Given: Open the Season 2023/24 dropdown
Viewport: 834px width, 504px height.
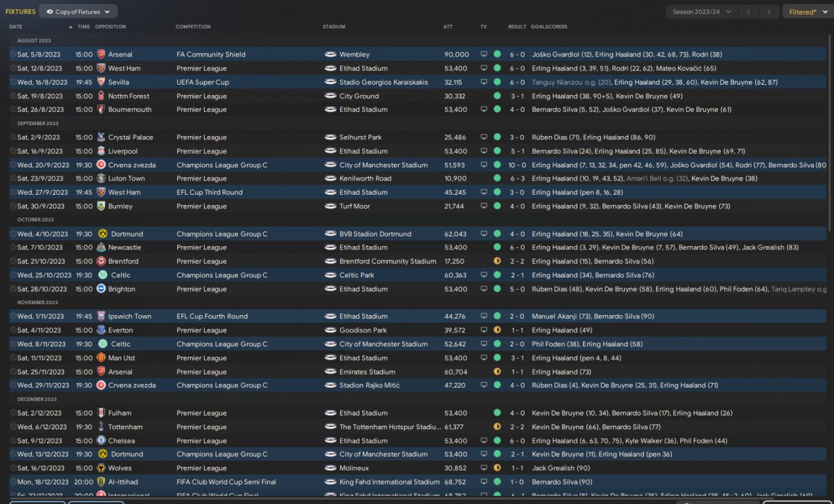Looking at the screenshot, I should [x=702, y=12].
